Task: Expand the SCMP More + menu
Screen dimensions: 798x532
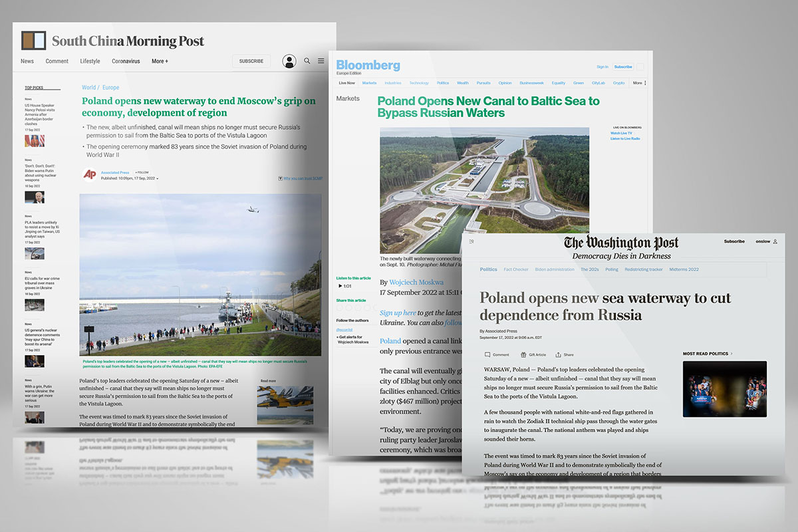Action: tap(160, 61)
